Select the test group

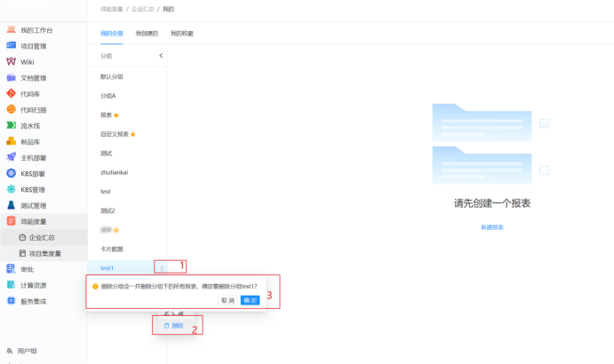click(106, 192)
